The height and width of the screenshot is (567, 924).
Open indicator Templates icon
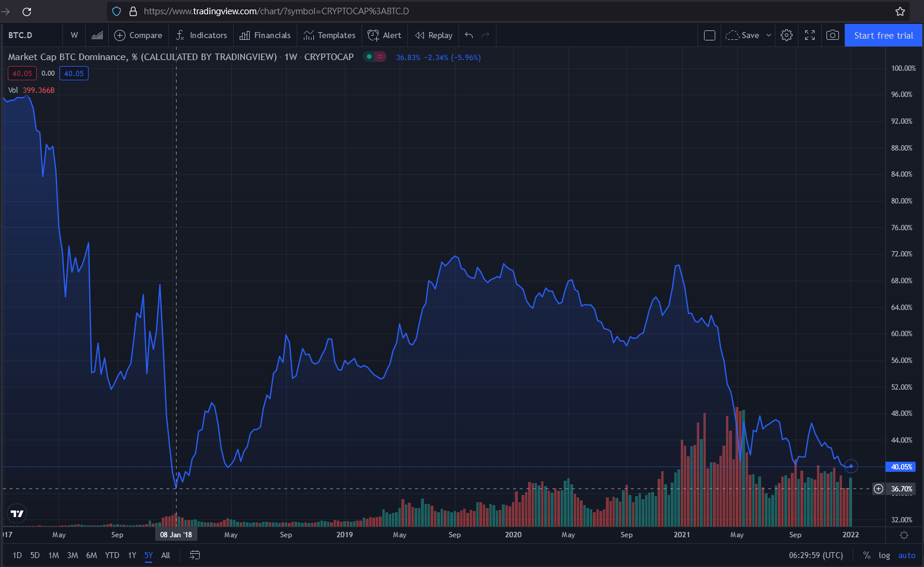pos(309,35)
